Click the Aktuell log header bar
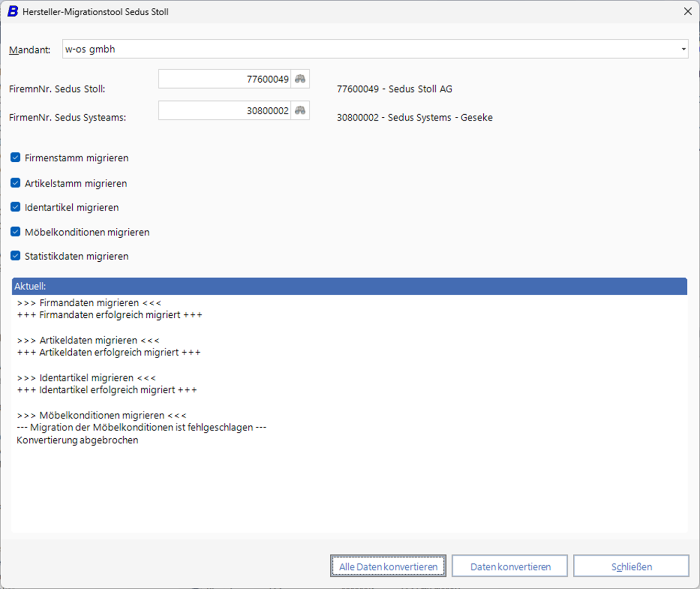Screen dimensions: 700x589 click(x=349, y=286)
